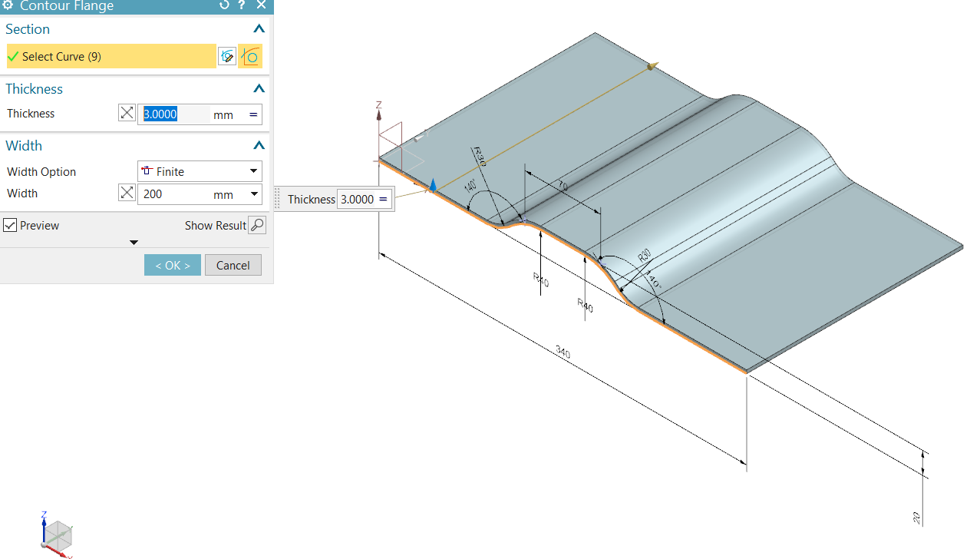
Task: Activate the Specify Original Curve icon
Action: (x=250, y=55)
